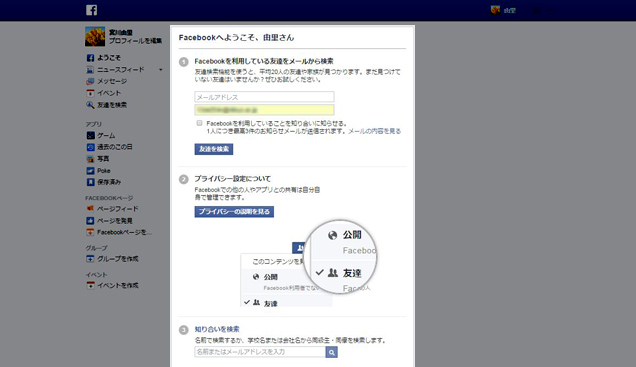Open the 知り合いを検索 heading link
Viewport: 636px width, 367px height.
(x=217, y=329)
